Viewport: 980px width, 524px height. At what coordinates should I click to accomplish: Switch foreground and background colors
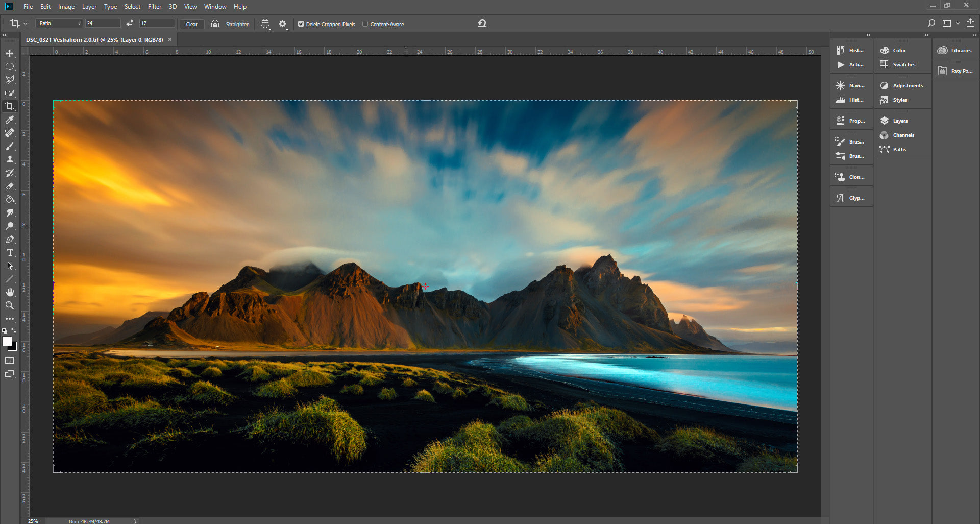(14, 330)
